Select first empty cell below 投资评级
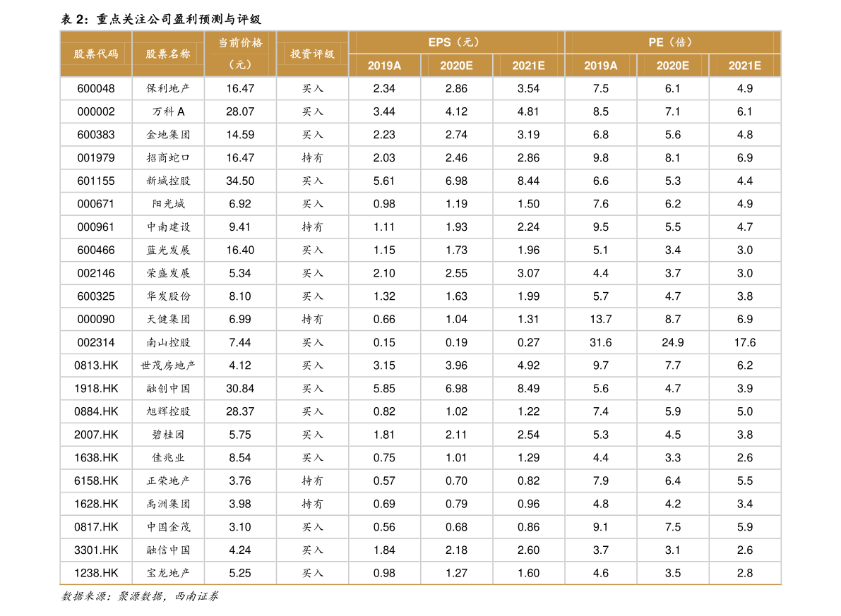The image size is (841, 616). 312,88
